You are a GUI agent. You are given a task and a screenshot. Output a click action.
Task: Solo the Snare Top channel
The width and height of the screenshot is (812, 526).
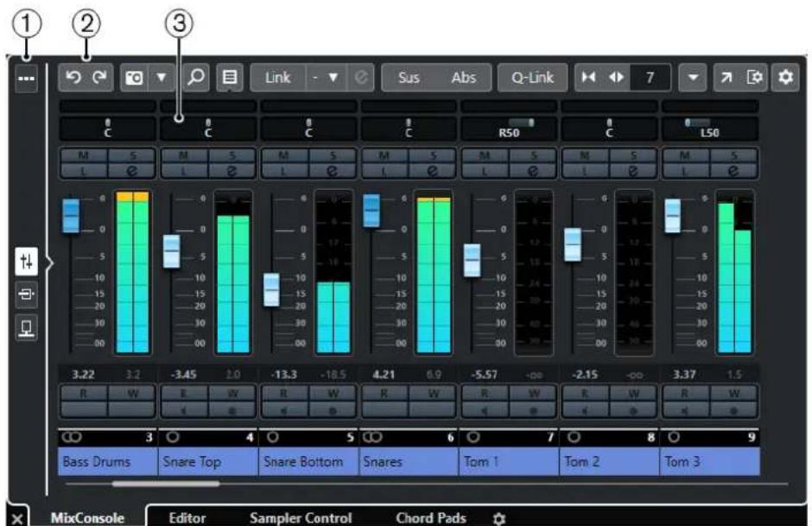click(x=232, y=155)
